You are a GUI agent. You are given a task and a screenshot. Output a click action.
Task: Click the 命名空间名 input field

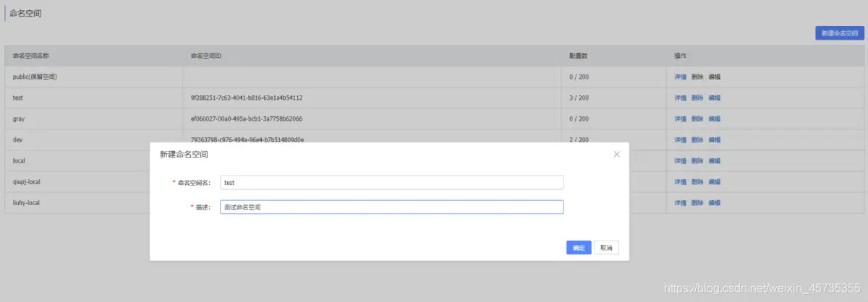click(x=391, y=183)
